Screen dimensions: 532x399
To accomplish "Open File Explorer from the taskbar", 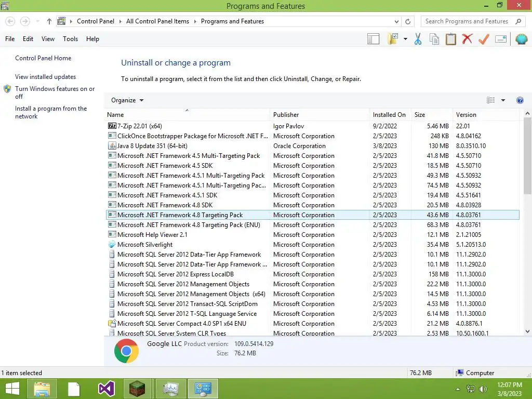I will click(x=42, y=389).
